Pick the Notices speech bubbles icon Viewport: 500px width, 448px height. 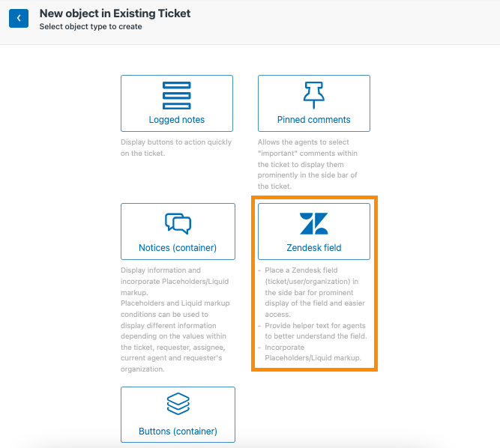pos(178,224)
